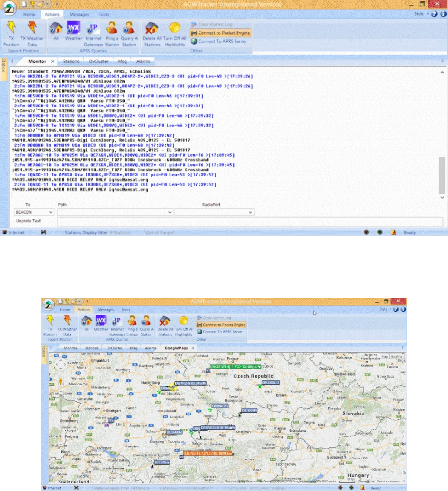The height and width of the screenshot is (491, 448).
Task: Open the help question-mark icon in top window
Action: [x=434, y=14]
